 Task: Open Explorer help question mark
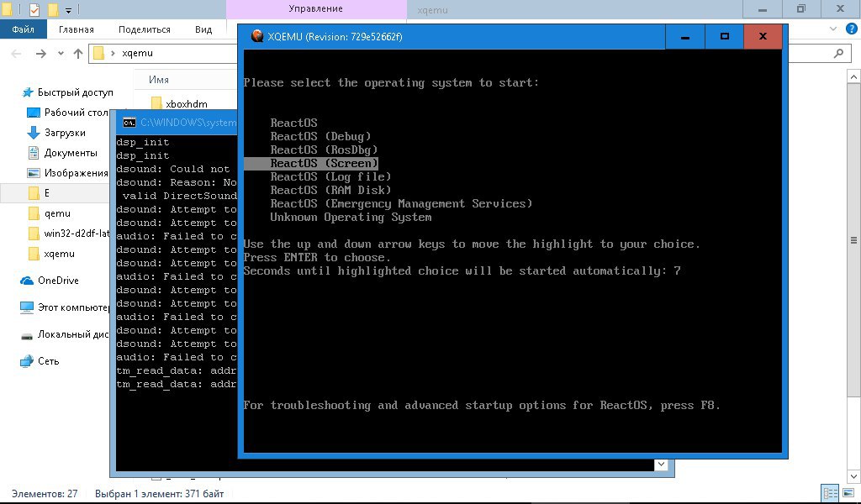click(851, 29)
